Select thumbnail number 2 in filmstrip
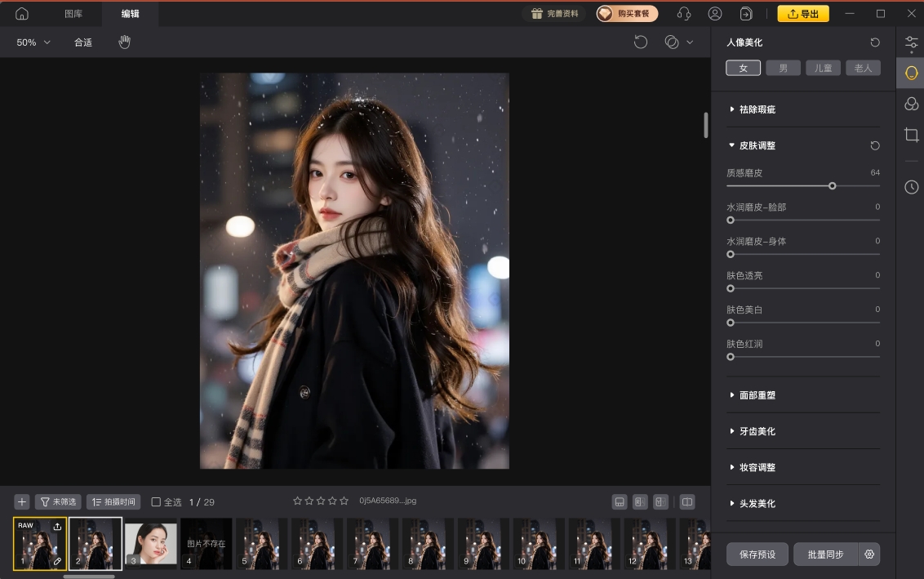Screen dimensions: 924x579 click(96, 544)
